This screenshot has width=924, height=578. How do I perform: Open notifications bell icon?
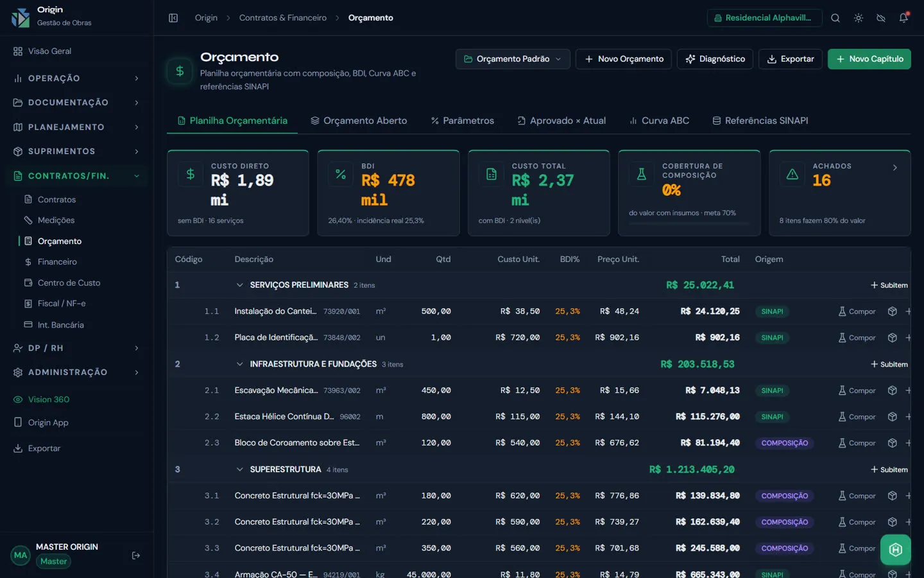(903, 18)
